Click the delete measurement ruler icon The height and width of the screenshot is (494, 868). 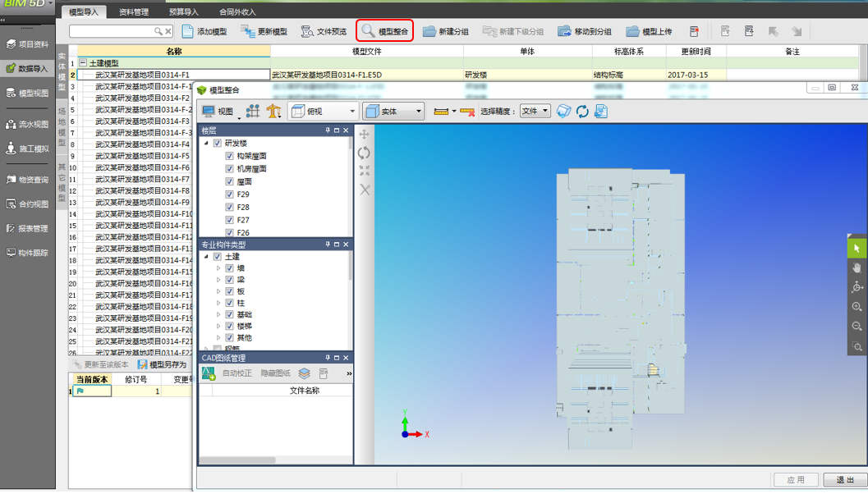[x=467, y=112]
